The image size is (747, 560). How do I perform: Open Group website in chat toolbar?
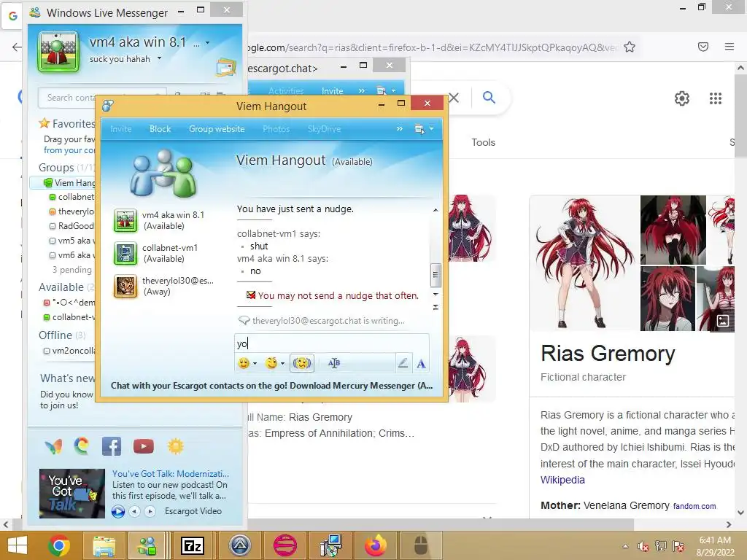coord(217,129)
